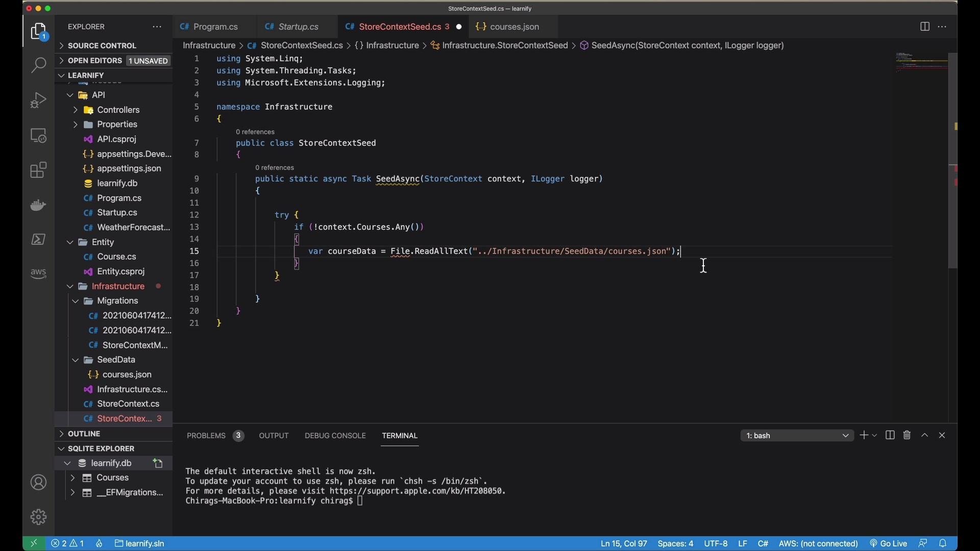Screen dimensions: 980x551
Task: Change the C# language mode
Action: pos(763,543)
